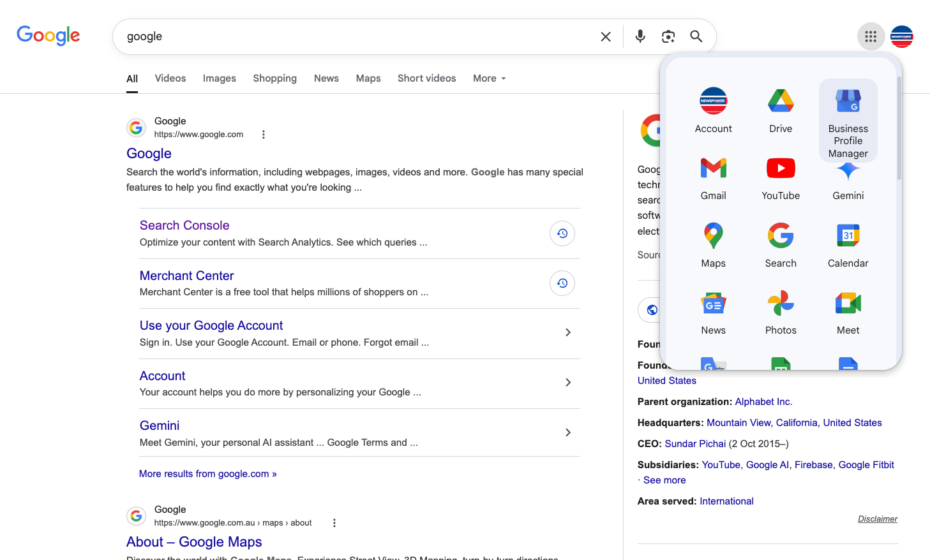Click history icon beside Merchant Center
Screen dimensions: 930x560
point(562,283)
